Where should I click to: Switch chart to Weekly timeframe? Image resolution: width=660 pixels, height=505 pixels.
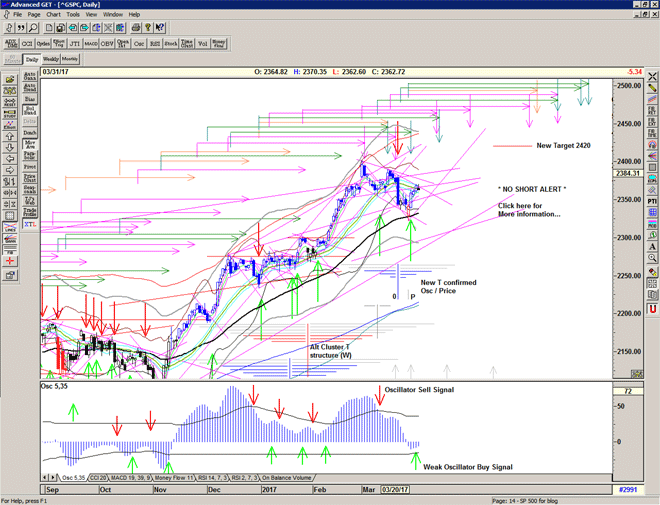pyautogui.click(x=50, y=59)
